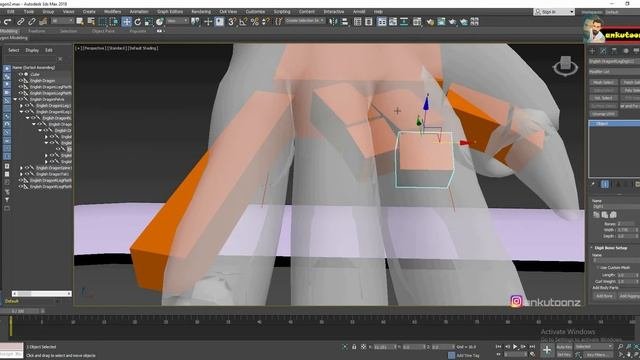640x360 pixels.
Task: Click the Digit1 name input field
Action: (x=616, y=207)
